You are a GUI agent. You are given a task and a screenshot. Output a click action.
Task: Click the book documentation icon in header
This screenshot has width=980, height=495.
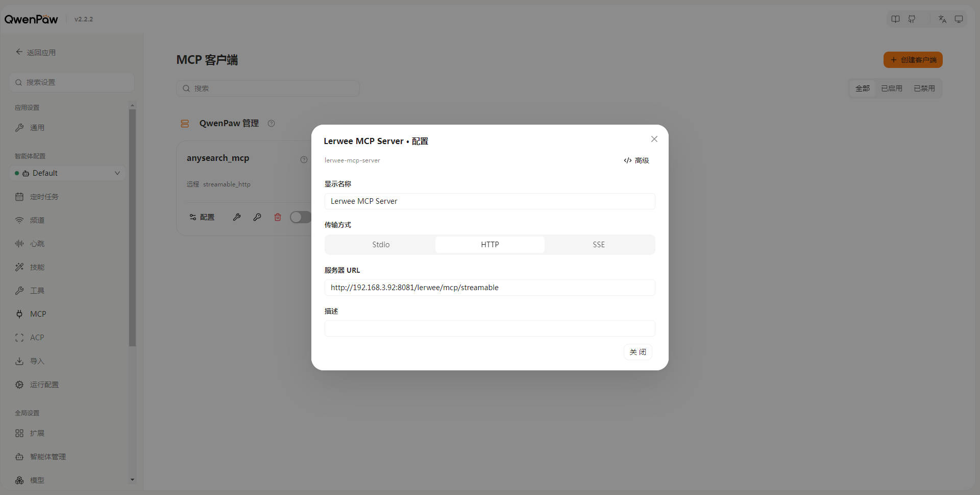point(895,19)
